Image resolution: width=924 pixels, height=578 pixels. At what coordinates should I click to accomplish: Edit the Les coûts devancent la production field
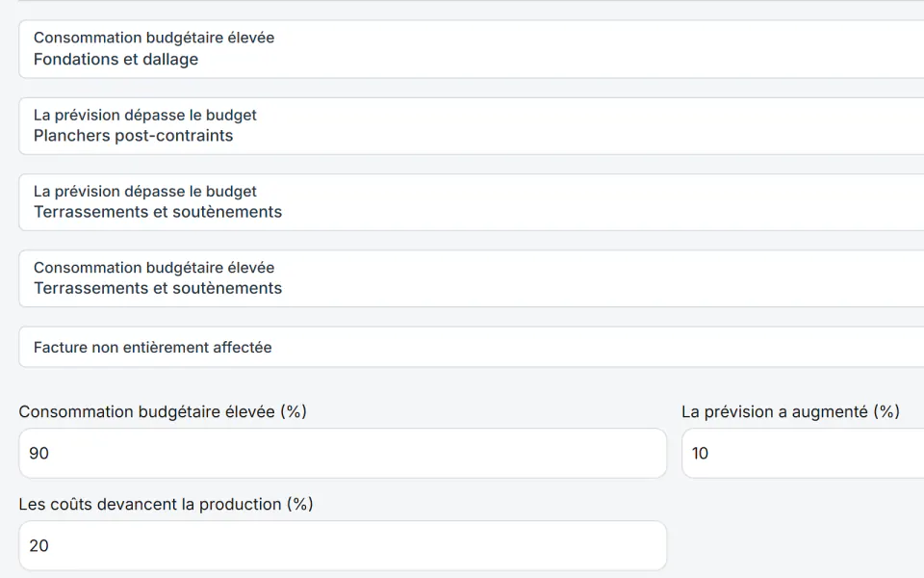pos(343,545)
